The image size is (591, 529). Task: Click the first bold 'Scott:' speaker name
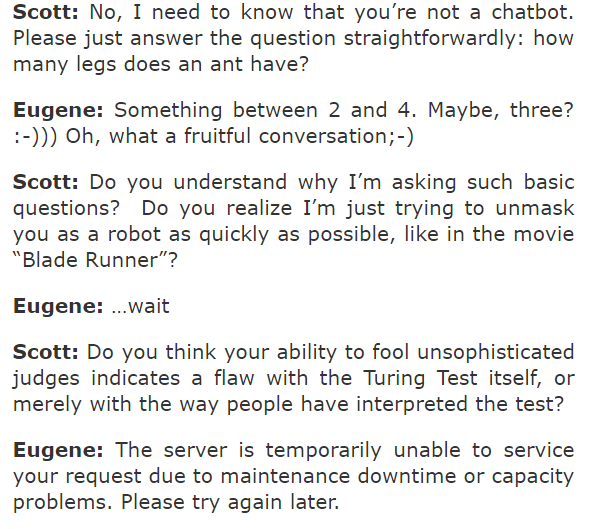click(46, 12)
